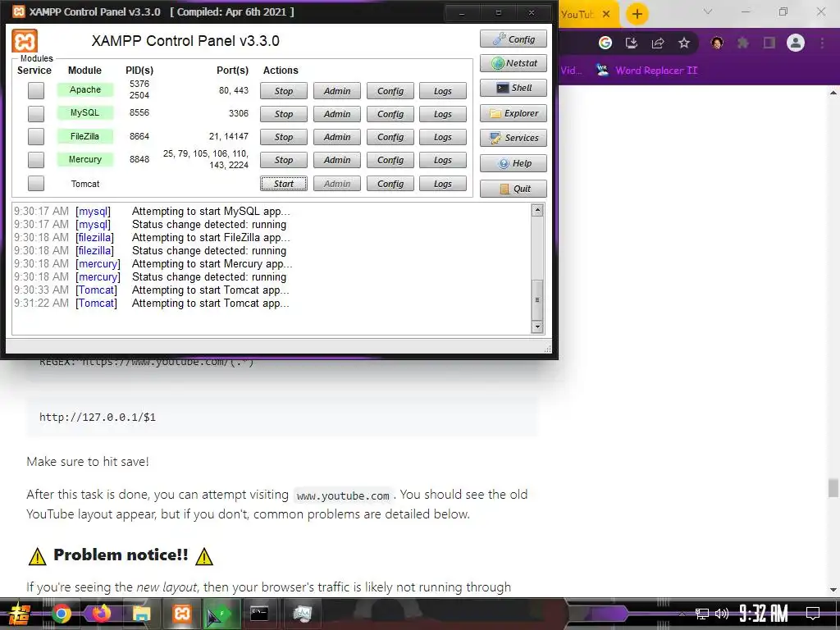Quit the XAMPP Control Panel
This screenshot has height=630, width=840.
(x=514, y=189)
